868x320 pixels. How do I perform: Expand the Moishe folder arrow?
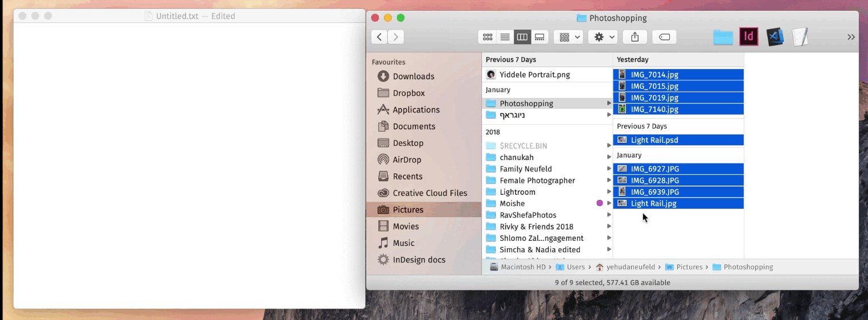pyautogui.click(x=609, y=203)
